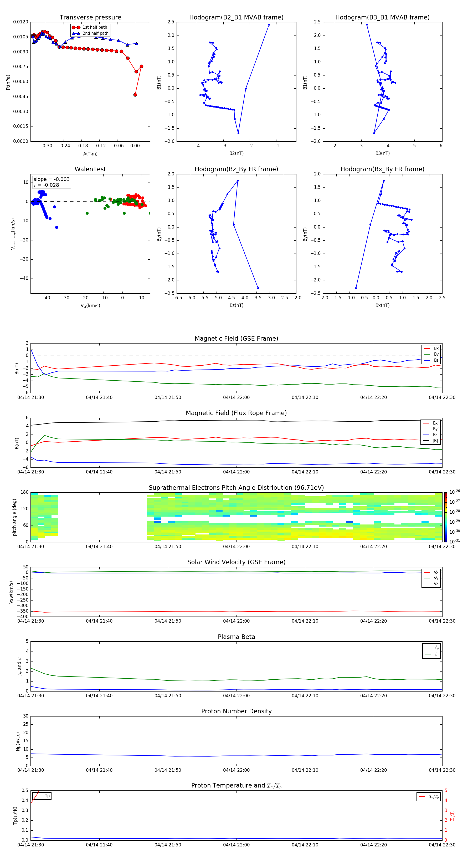Select 'By' in the GSE magnetic field legend
Viewport: 473px width, 868px height.
tap(431, 354)
